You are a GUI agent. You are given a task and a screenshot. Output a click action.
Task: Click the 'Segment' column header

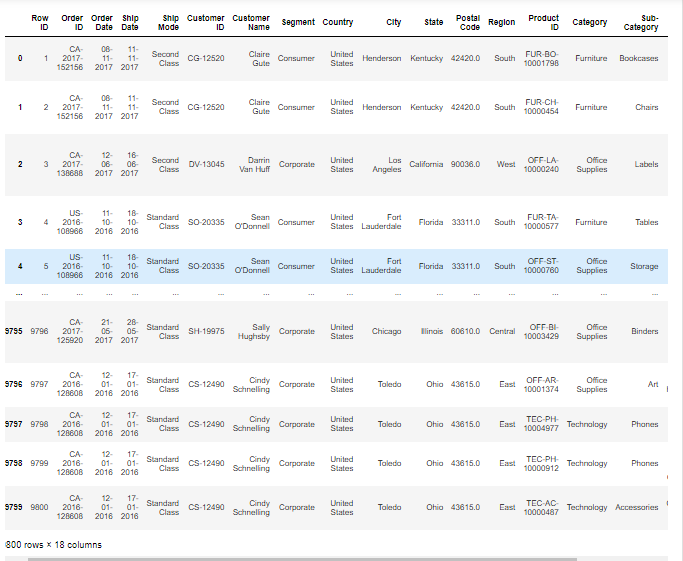point(298,22)
